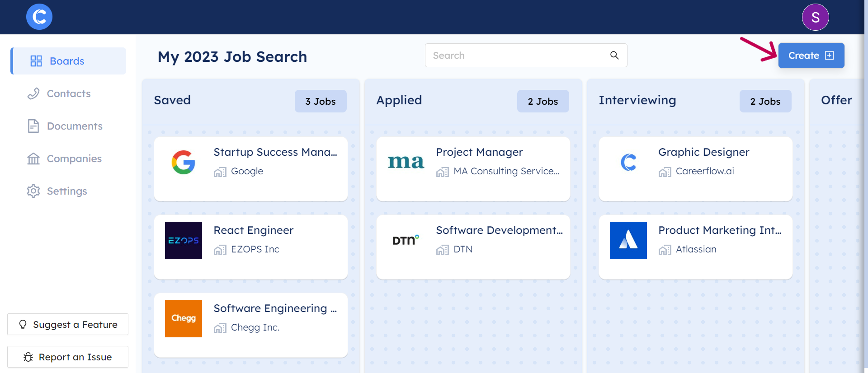
Task: Click the Chegg logo thumbnail
Action: pyautogui.click(x=183, y=318)
